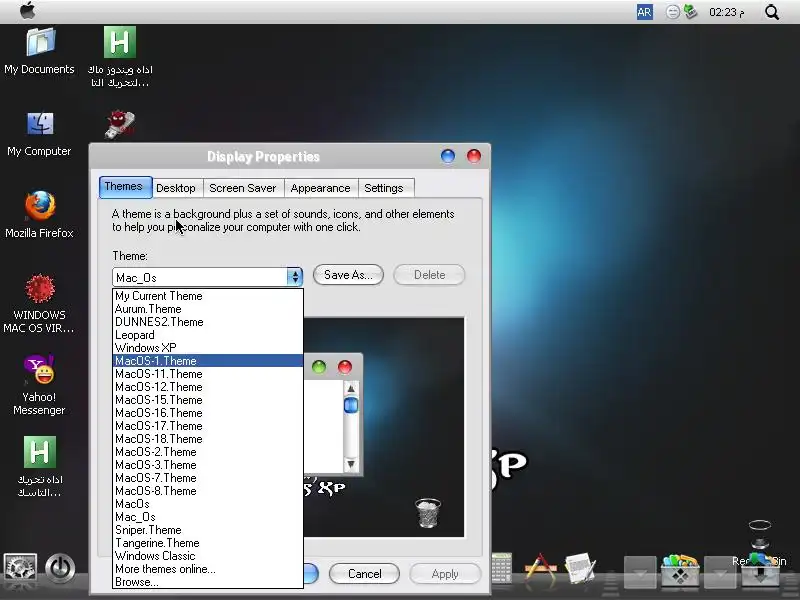Open the Appearance tab
Viewport: 800px width, 600px height.
320,188
